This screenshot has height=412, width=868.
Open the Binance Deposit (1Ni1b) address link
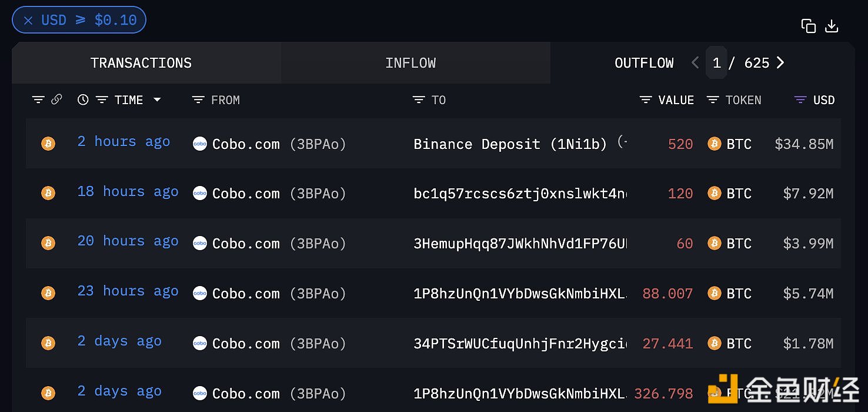click(x=510, y=144)
